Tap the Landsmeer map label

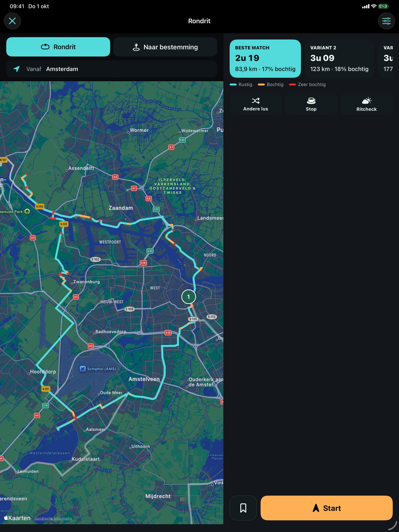pyautogui.click(x=210, y=218)
